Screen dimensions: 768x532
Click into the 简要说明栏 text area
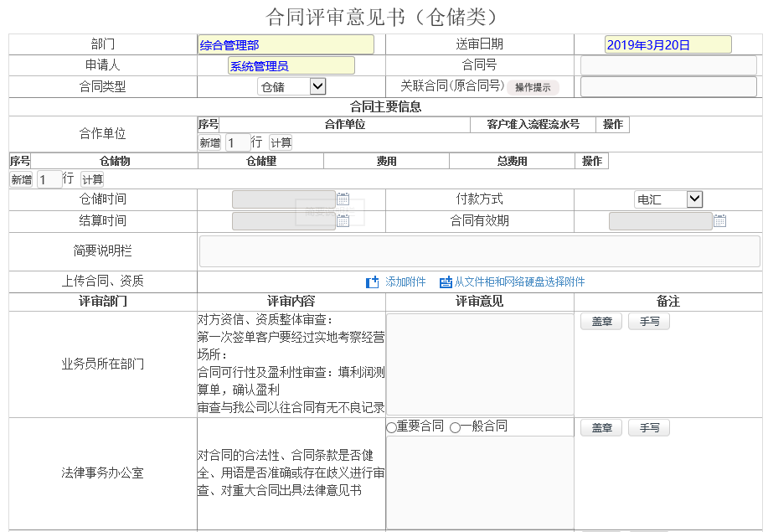(479, 251)
